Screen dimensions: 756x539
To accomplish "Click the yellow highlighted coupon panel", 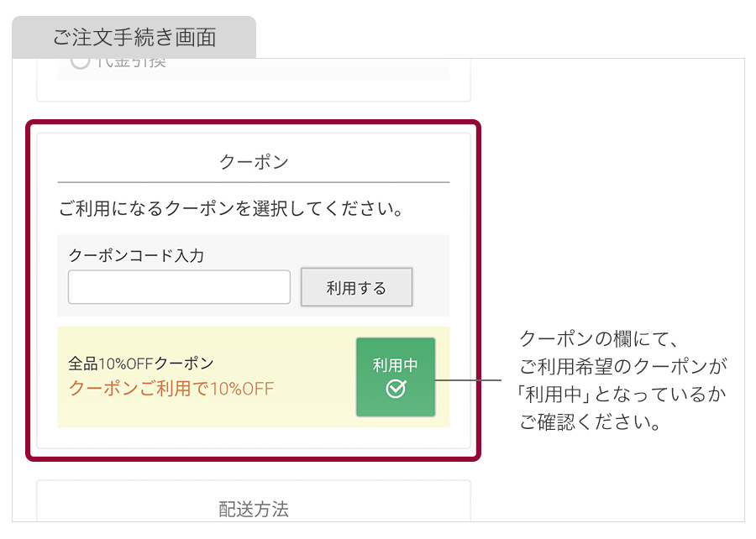I will pos(252,376).
